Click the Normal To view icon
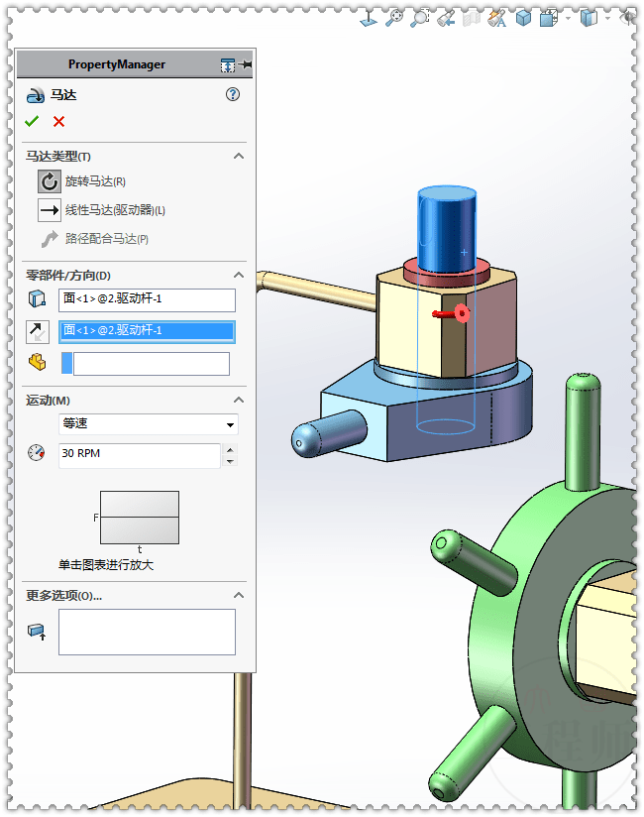 369,18
